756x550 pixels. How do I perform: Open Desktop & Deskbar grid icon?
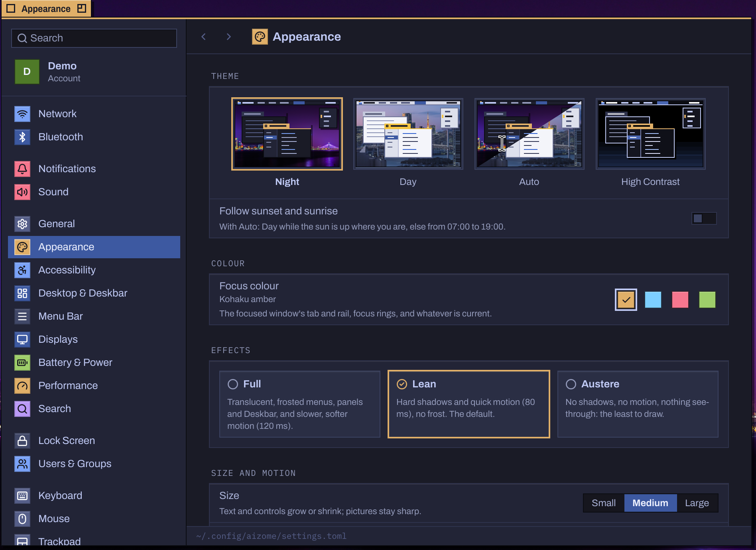[22, 293]
